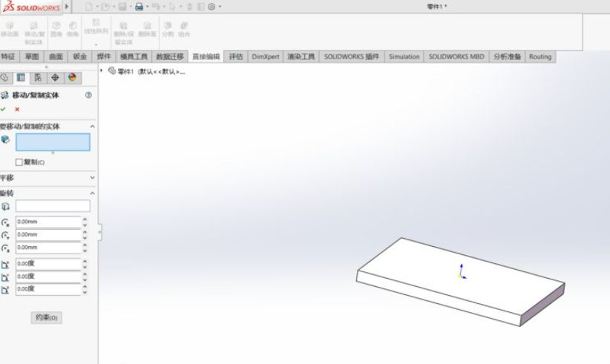The image size is (610, 364).
Task: Open the Options gear dropdown arrow
Action: coord(220,7)
